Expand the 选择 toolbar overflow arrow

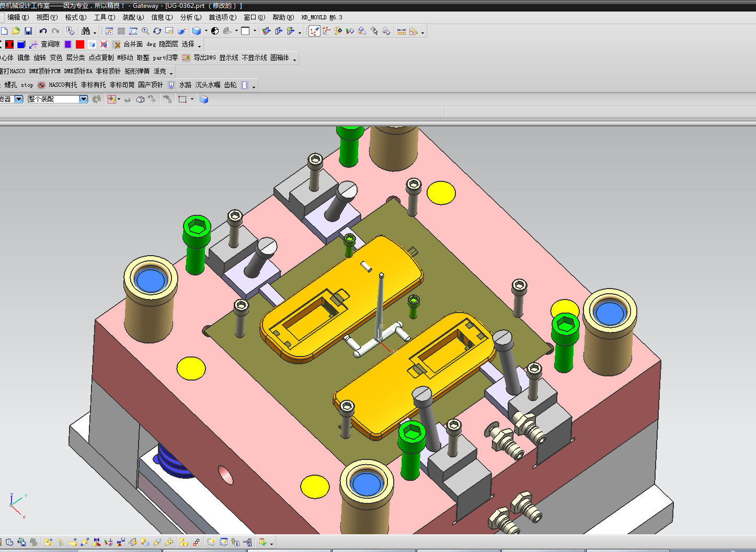[x=199, y=46]
